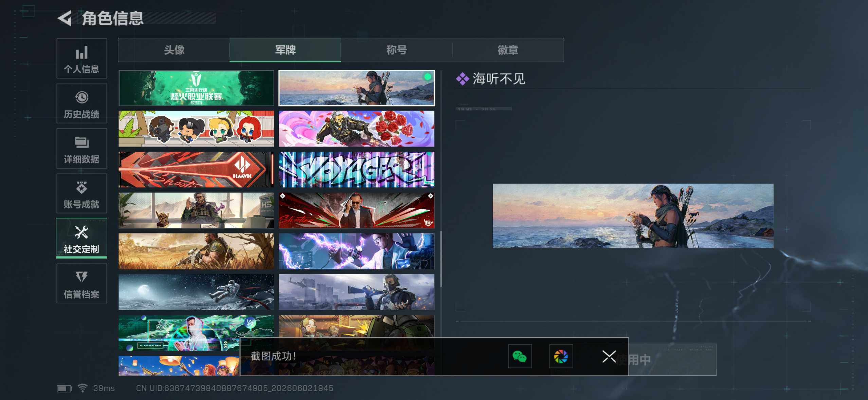The width and height of the screenshot is (868, 400).
Task: Click the dog tag list scrollbar
Action: click(441, 259)
